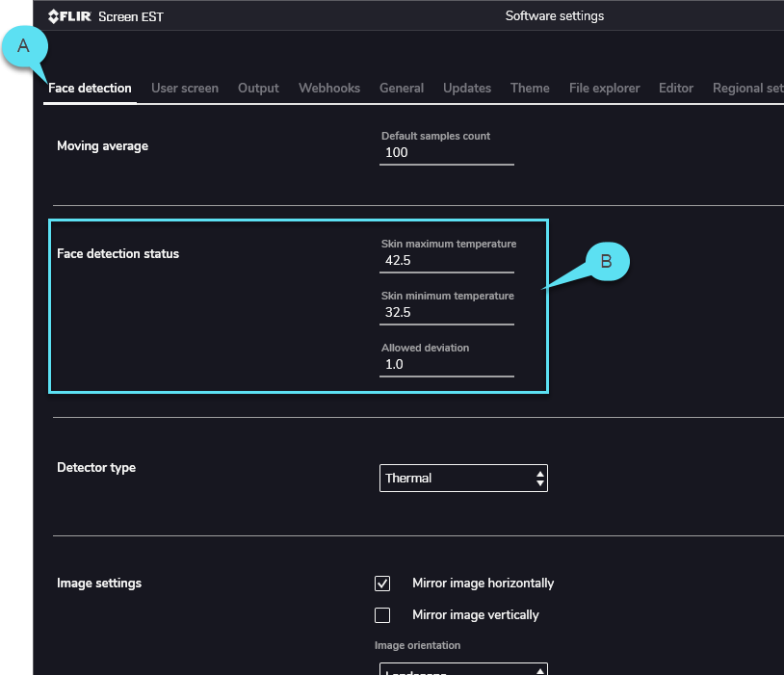
Task: Click the Allowed deviation input
Action: (446, 364)
